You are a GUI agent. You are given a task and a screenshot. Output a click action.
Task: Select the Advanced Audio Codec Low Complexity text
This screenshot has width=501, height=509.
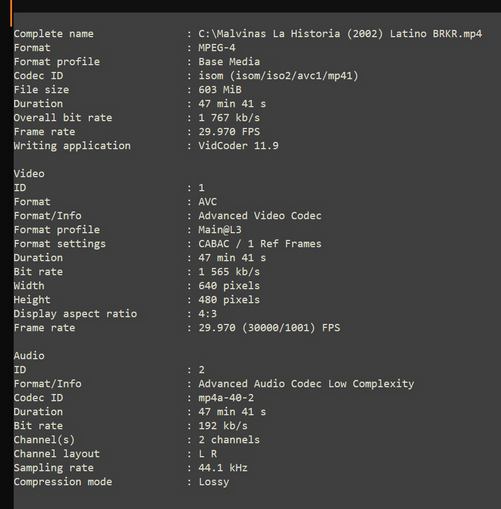pyautogui.click(x=306, y=384)
